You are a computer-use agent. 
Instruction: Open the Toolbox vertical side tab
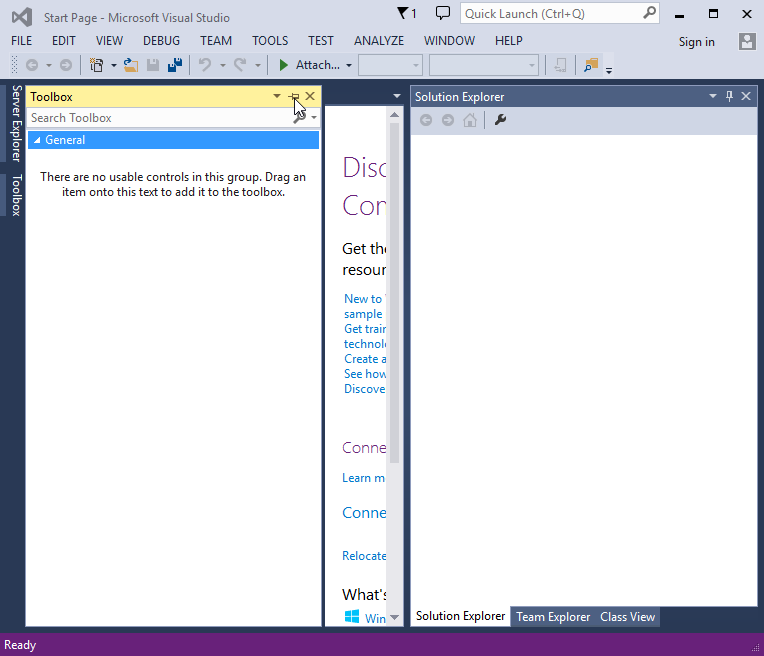click(17, 195)
